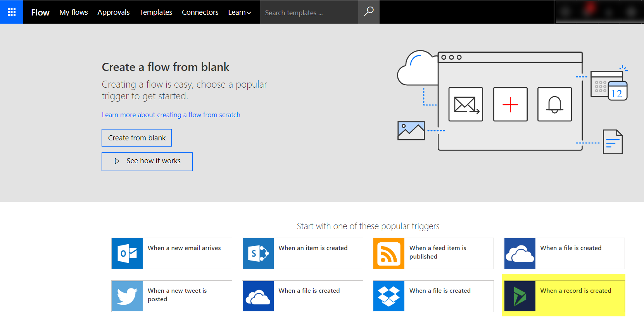The image size is (644, 328).
Task: Open Approvals from the top navigation
Action: point(114,12)
